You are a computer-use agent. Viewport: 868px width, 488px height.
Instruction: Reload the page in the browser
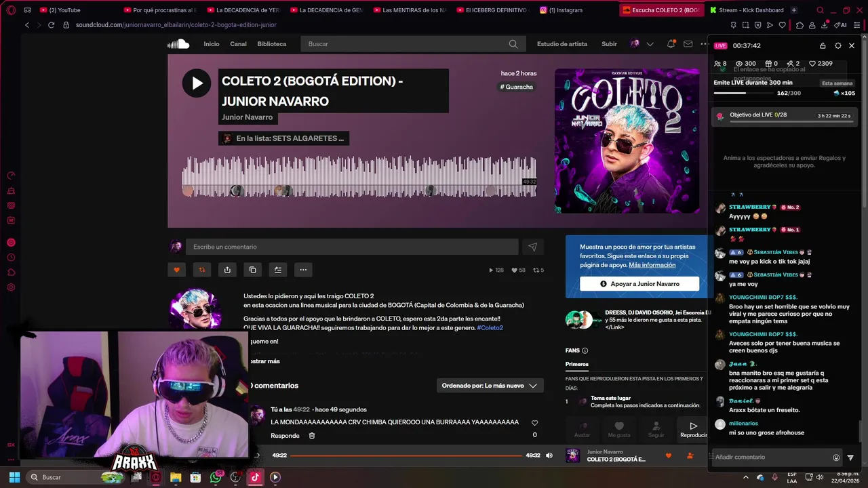point(51,25)
